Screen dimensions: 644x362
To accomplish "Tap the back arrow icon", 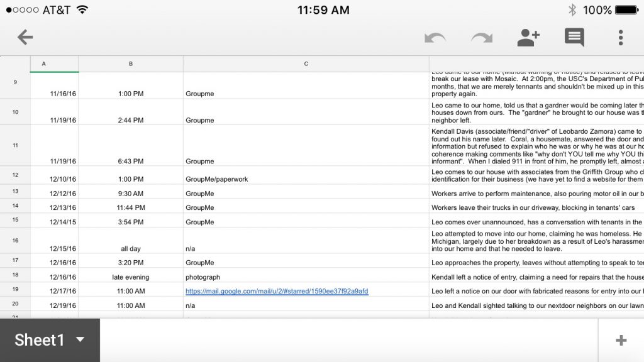I will point(25,37).
